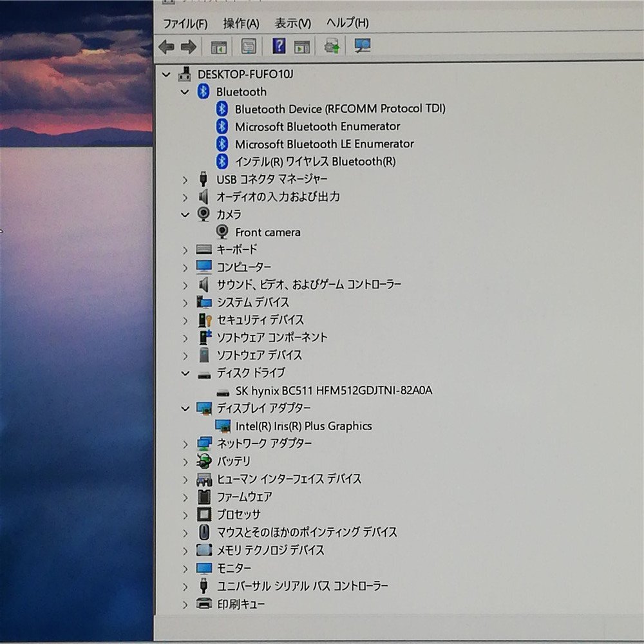This screenshot has width=644, height=644.
Task: Collapse the Bluetooth category
Action: [x=185, y=91]
